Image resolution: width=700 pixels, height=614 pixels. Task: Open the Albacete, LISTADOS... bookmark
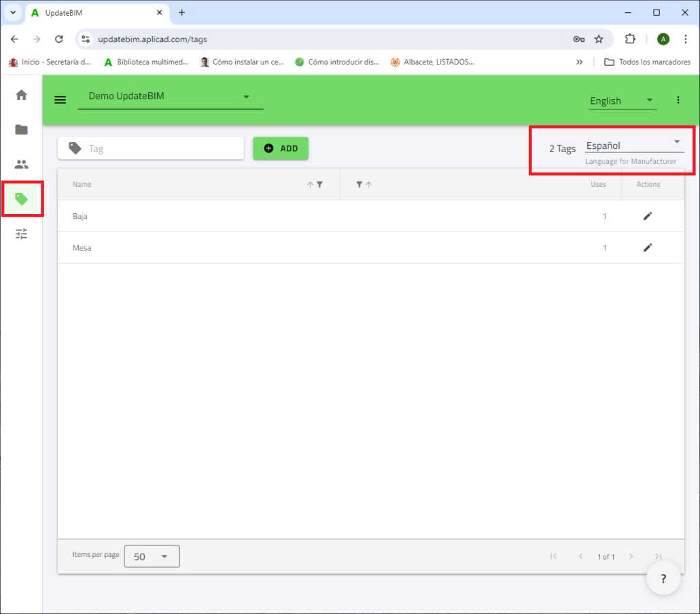432,62
